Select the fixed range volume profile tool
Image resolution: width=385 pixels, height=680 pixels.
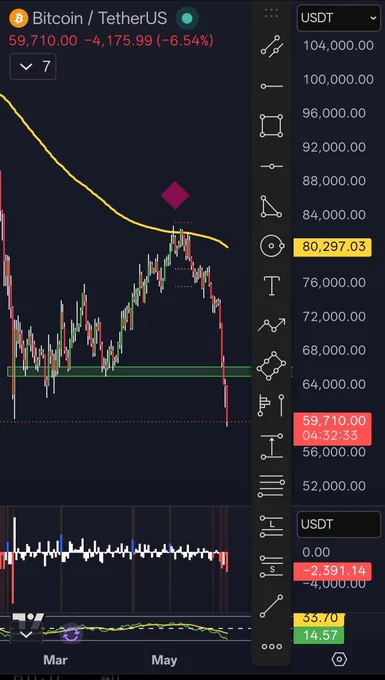coord(271,405)
